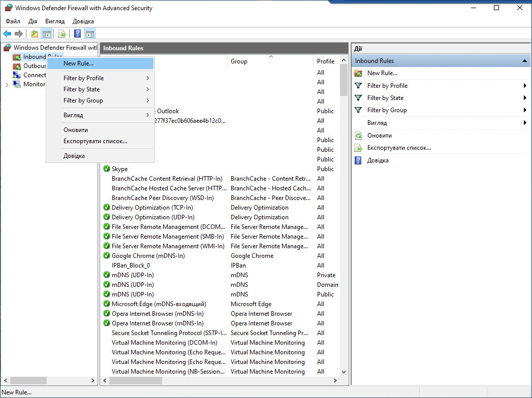Click the Outbound Rules icon in the console tree
This screenshot has height=398, width=532.
tap(17, 66)
